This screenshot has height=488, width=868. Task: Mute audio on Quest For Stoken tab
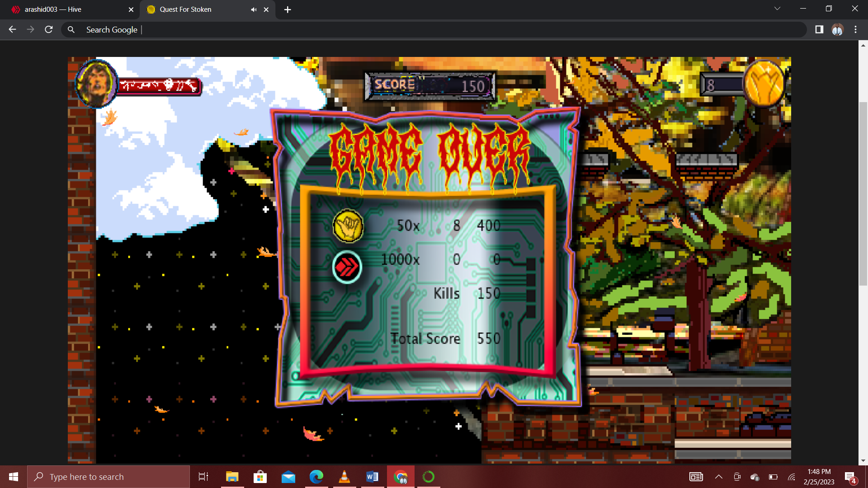[254, 9]
